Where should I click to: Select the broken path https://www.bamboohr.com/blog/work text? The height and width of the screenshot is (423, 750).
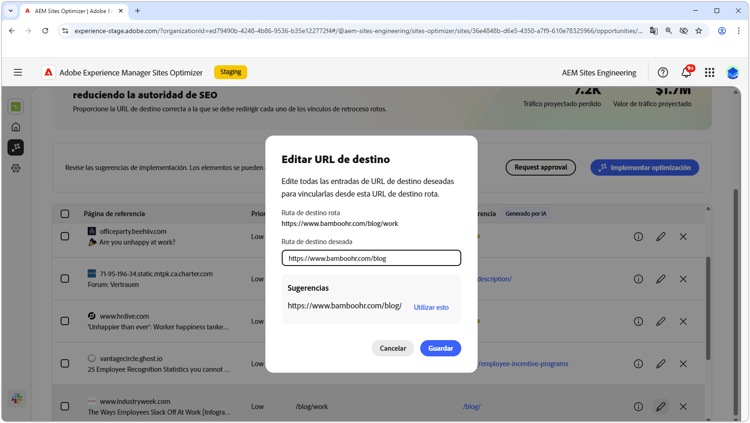tap(340, 223)
